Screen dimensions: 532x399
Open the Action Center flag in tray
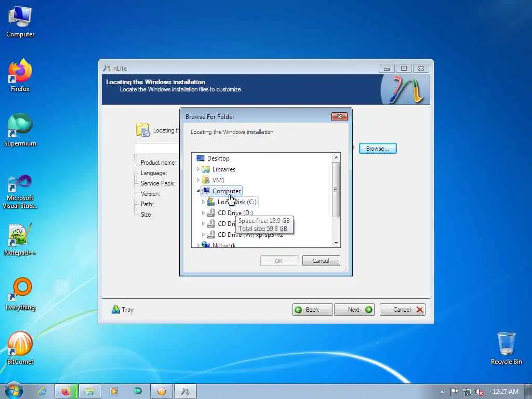coord(454,392)
